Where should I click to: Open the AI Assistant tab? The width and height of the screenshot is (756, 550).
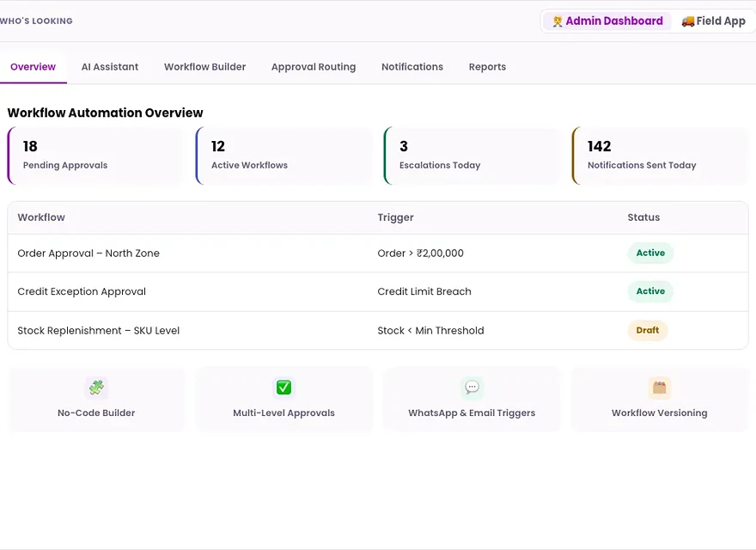pyautogui.click(x=110, y=67)
